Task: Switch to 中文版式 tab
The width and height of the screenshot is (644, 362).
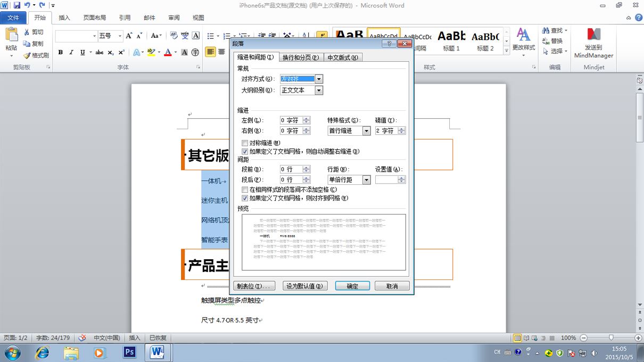Action: [343, 57]
